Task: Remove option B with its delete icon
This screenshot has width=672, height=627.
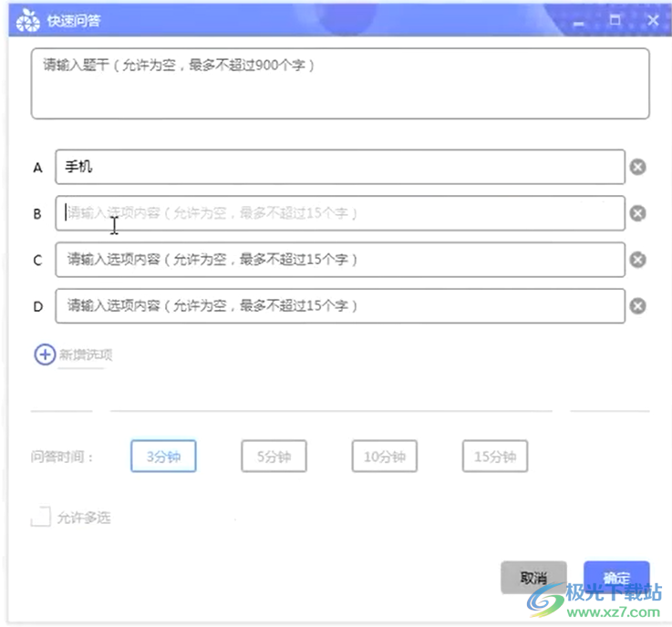Action: (x=637, y=213)
